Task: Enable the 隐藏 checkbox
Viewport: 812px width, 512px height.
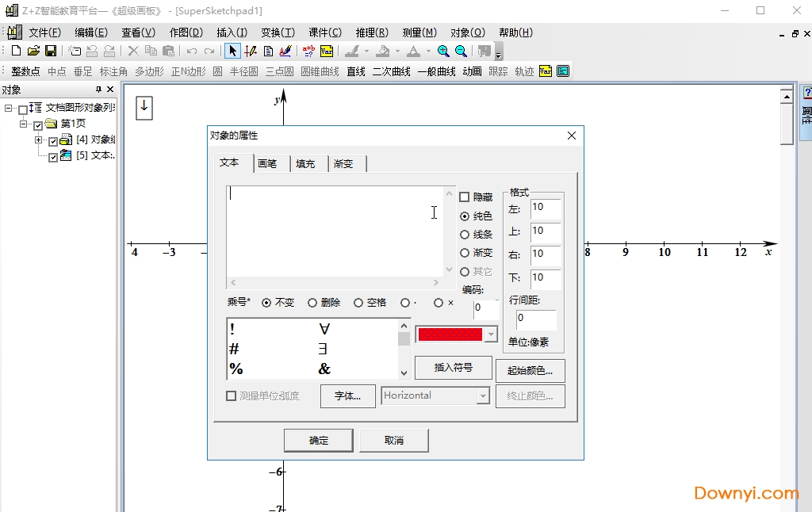Action: coord(465,197)
